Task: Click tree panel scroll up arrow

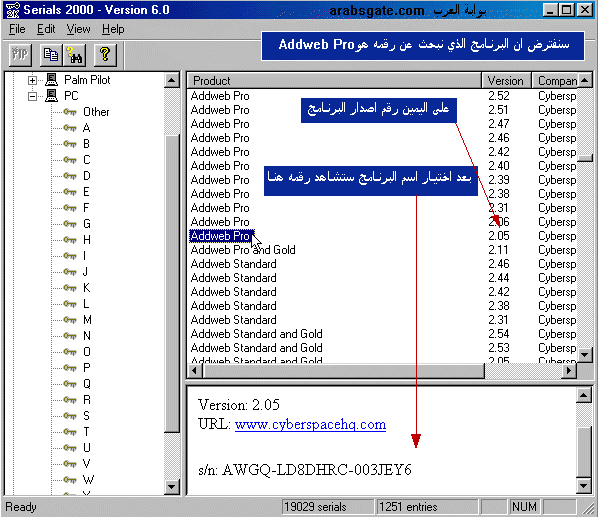Action: click(x=172, y=80)
